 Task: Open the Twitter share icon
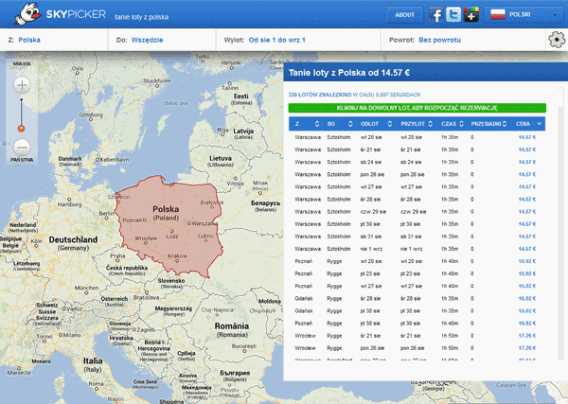(x=453, y=15)
